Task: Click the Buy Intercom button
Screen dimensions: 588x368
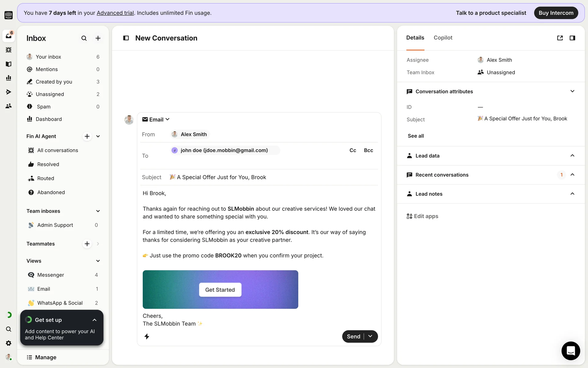Action: (556, 13)
